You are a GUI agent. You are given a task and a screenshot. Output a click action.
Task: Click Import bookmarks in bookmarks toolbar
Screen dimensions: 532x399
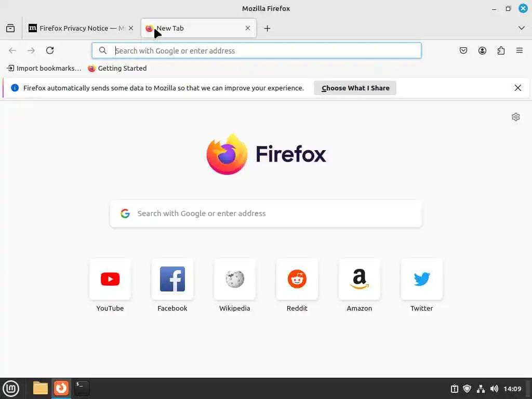[x=44, y=68]
